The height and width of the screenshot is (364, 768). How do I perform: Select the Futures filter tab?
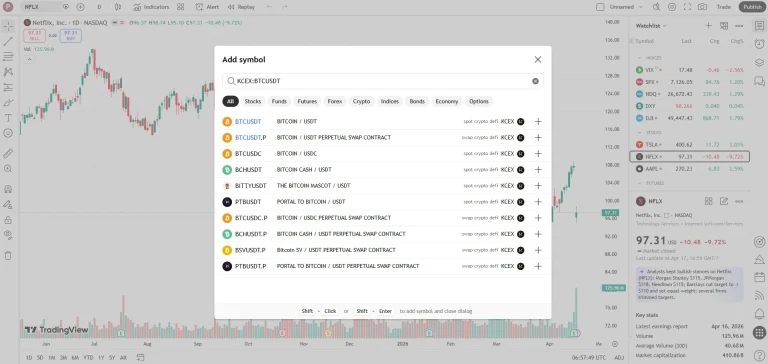click(x=307, y=101)
